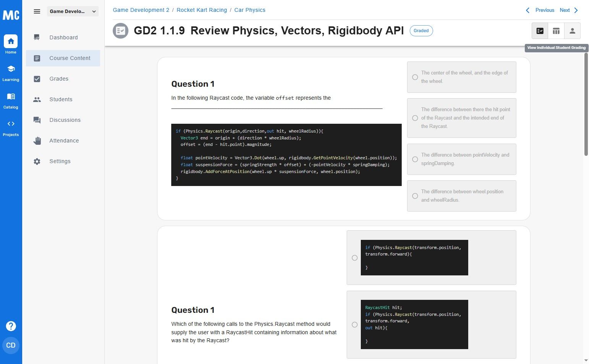Image resolution: width=589 pixels, height=364 pixels.
Task: Open Rocket Kart Racing breadcrumb link
Action: coord(202,10)
